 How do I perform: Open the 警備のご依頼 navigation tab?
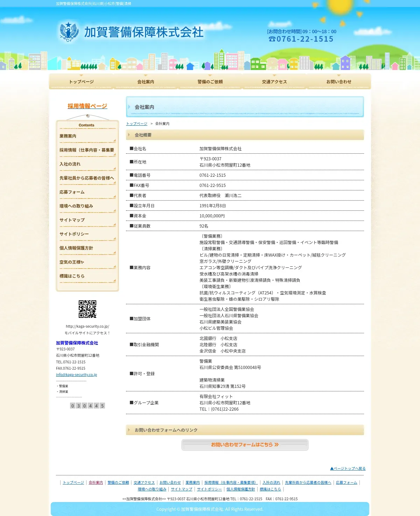[210, 82]
